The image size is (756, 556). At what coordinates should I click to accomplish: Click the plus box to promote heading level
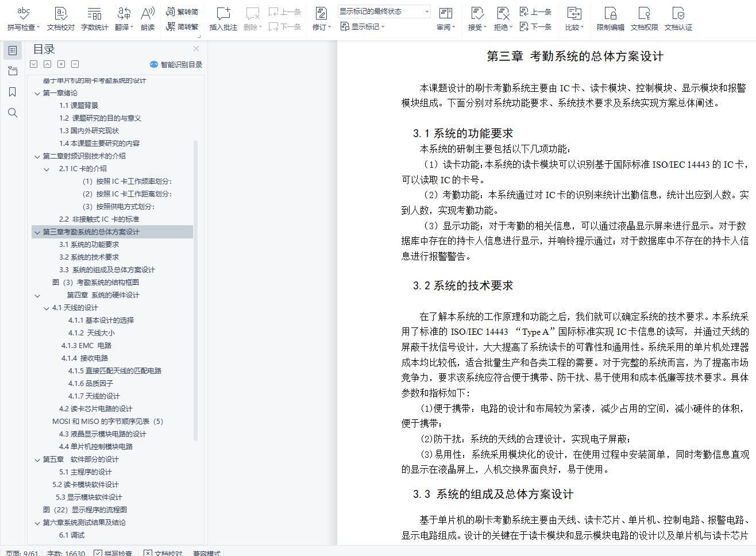click(61, 64)
